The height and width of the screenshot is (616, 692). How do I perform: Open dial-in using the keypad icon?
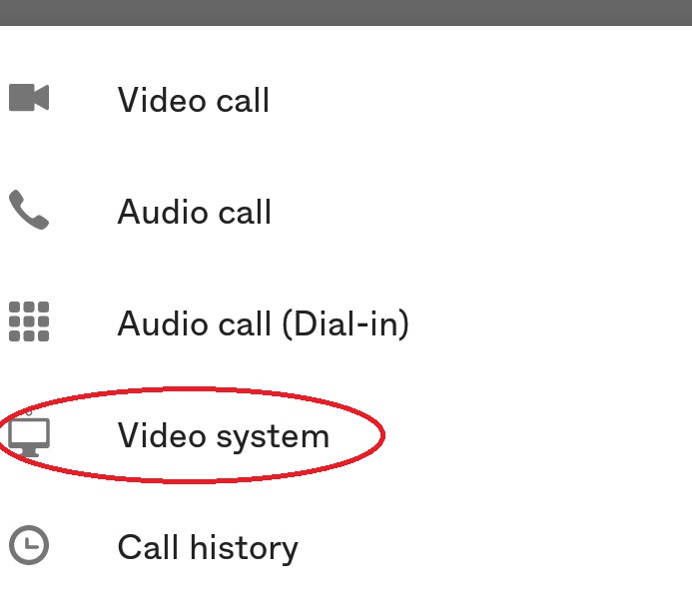[29, 322]
